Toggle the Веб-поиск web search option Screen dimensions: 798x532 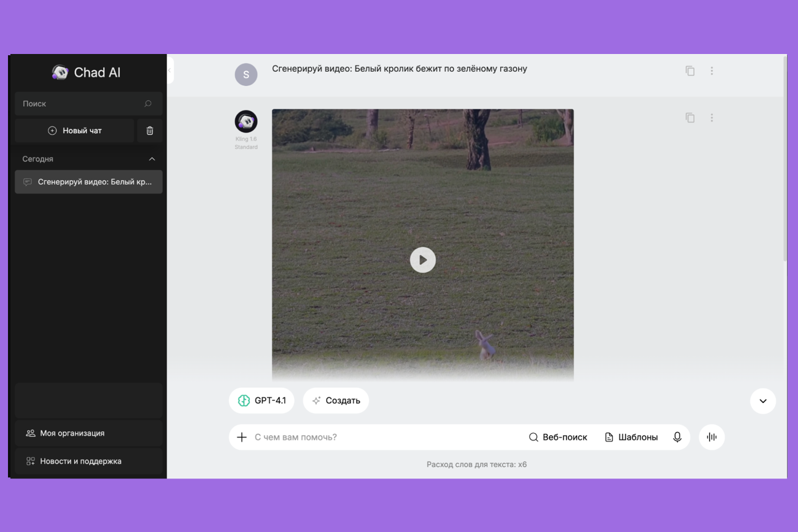click(x=558, y=437)
